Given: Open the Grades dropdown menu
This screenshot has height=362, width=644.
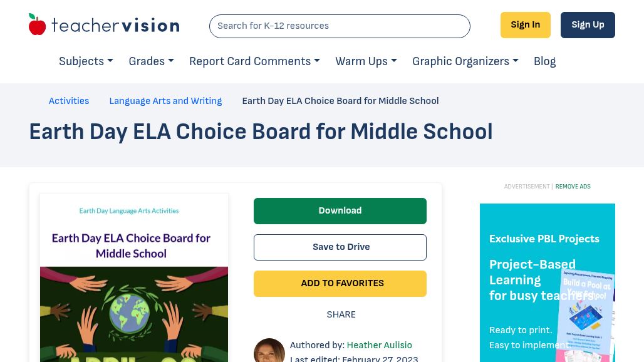Looking at the screenshot, I should pyautogui.click(x=151, y=61).
